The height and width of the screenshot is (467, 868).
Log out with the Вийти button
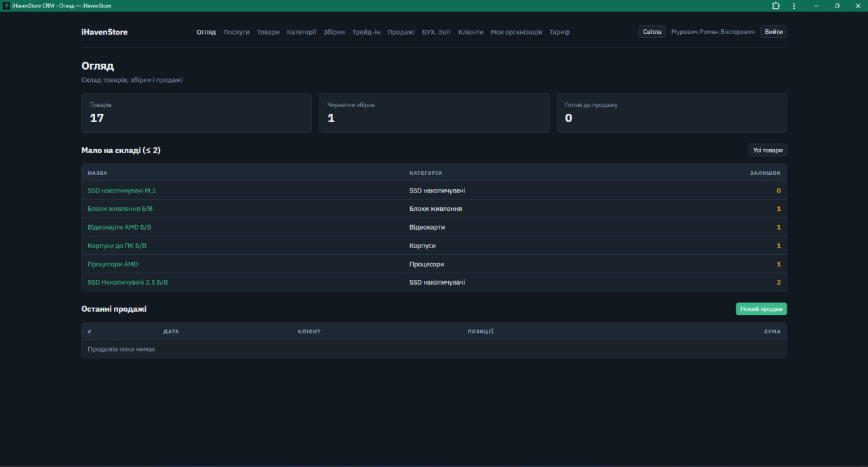coord(774,32)
